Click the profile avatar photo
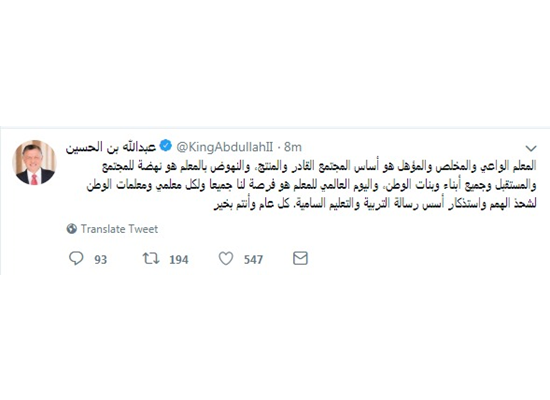This screenshot has height=400, width=550. tap(34, 162)
